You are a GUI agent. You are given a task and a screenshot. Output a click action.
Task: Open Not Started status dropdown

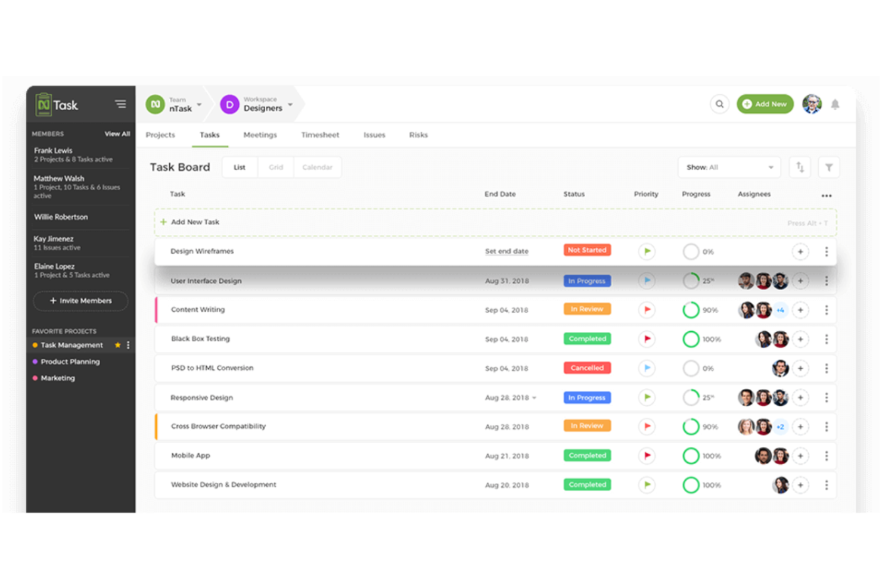[x=587, y=250]
